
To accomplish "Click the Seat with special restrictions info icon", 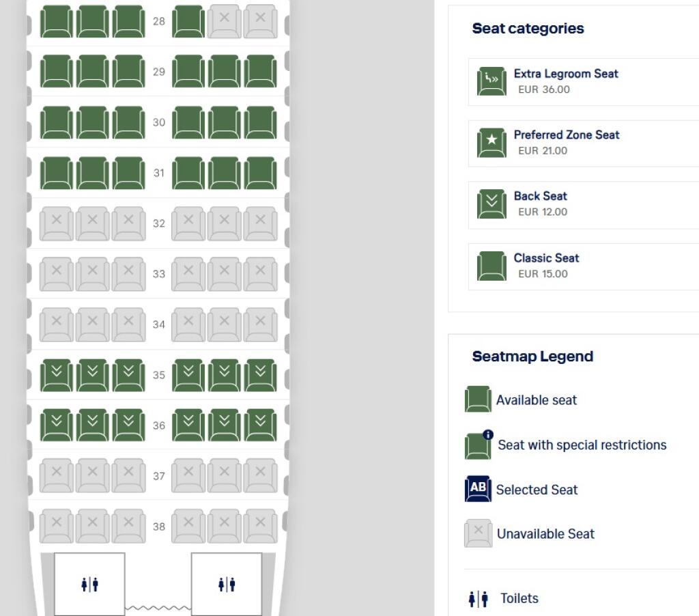I will tap(488, 434).
